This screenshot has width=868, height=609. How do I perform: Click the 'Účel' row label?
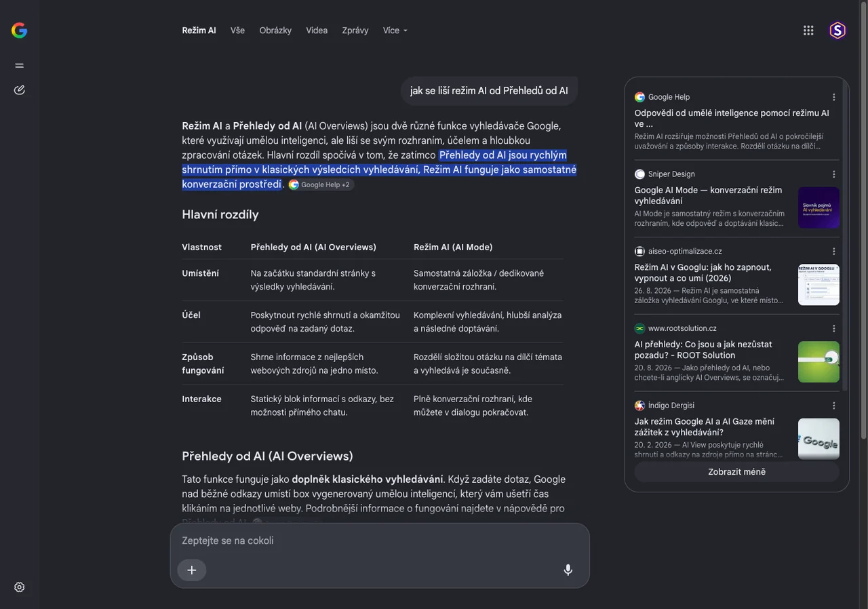[191, 315]
